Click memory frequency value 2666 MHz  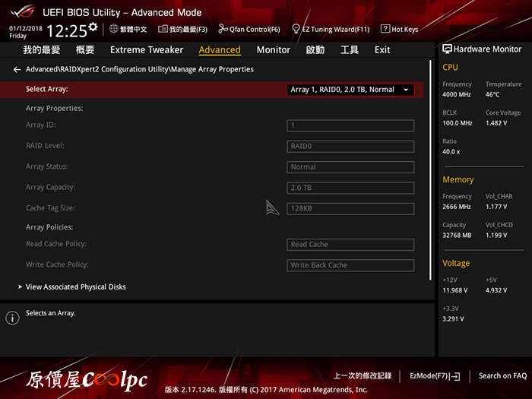pos(456,207)
